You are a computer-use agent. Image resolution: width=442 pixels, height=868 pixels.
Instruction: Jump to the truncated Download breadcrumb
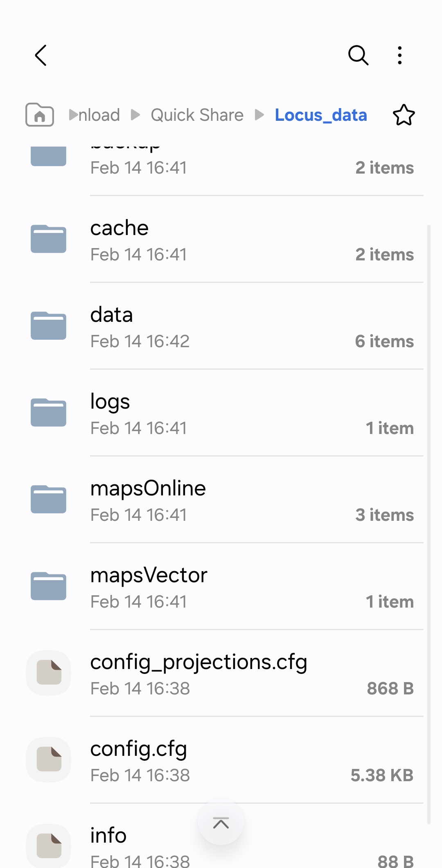tap(98, 115)
